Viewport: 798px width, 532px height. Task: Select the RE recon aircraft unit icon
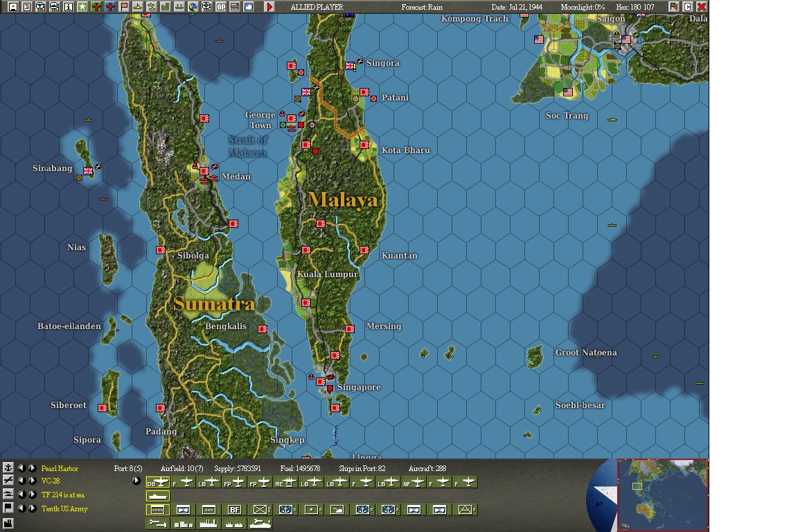click(285, 482)
